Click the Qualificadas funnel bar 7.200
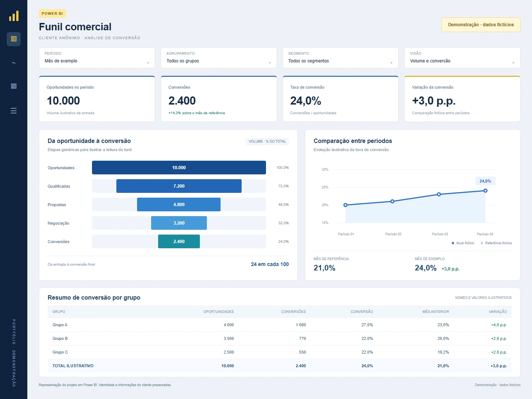Image resolution: width=532 pixels, height=399 pixels. [x=179, y=186]
